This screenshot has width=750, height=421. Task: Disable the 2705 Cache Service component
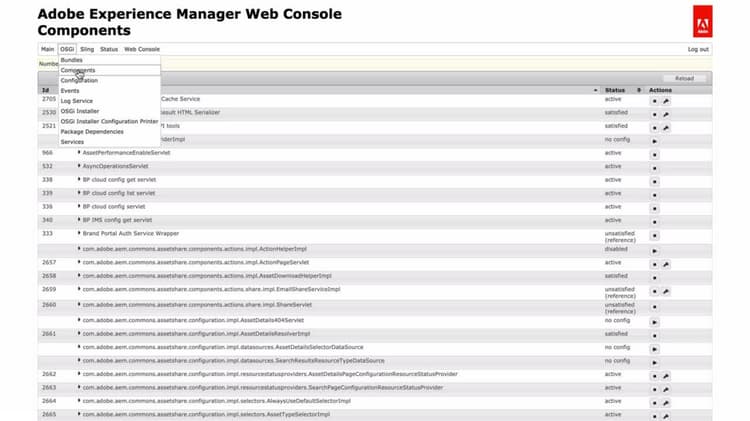click(654, 101)
